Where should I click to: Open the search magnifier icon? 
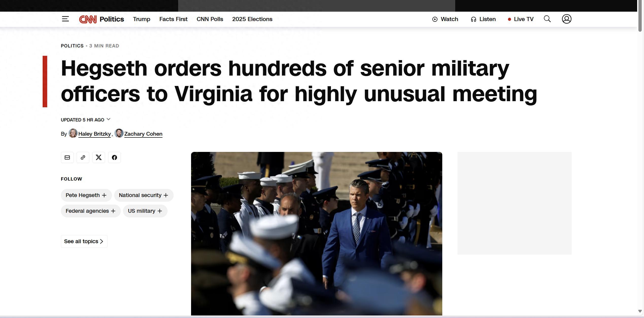547,19
